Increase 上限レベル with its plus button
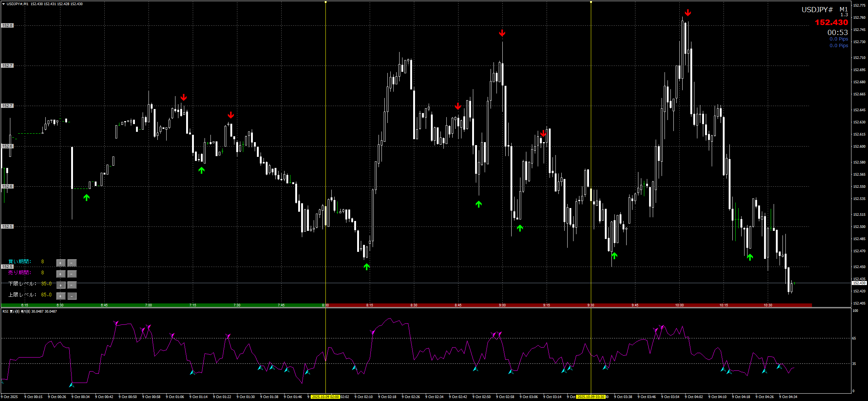 click(x=60, y=296)
